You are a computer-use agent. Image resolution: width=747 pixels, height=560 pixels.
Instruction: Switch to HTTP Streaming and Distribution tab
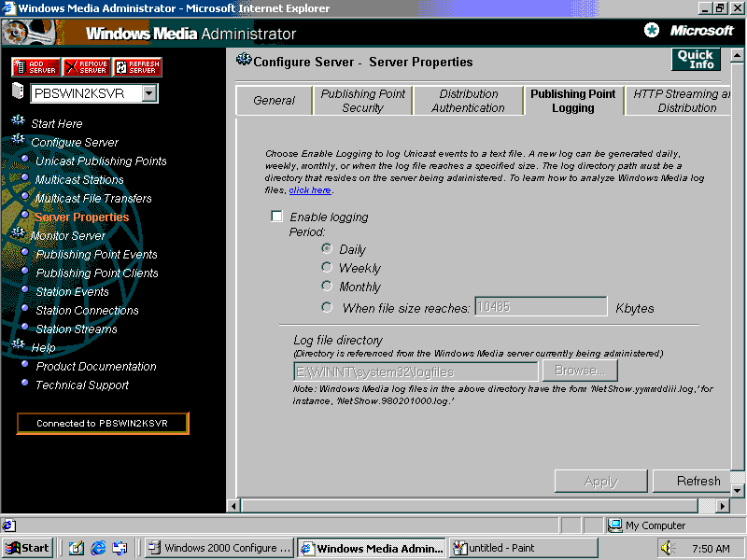tap(679, 101)
